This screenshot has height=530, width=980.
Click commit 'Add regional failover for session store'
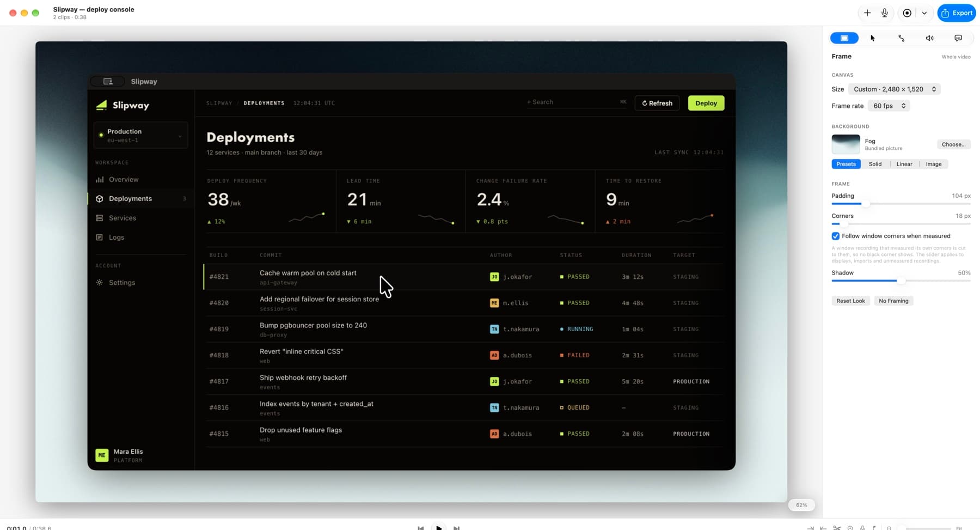pyautogui.click(x=319, y=299)
